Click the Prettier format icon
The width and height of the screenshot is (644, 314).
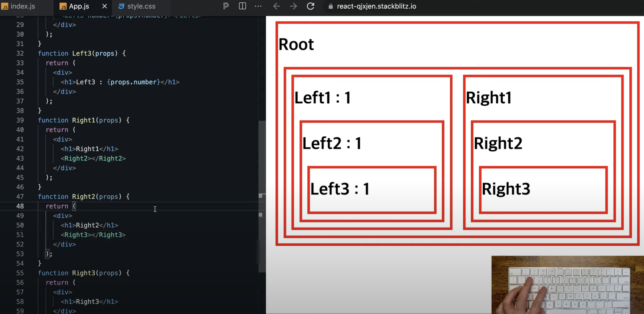pos(226,6)
